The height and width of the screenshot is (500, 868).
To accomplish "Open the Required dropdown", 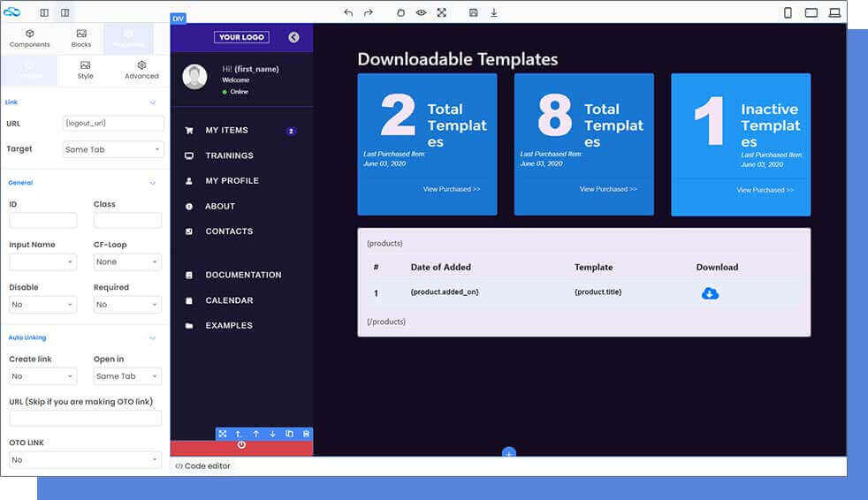I will click(x=127, y=304).
